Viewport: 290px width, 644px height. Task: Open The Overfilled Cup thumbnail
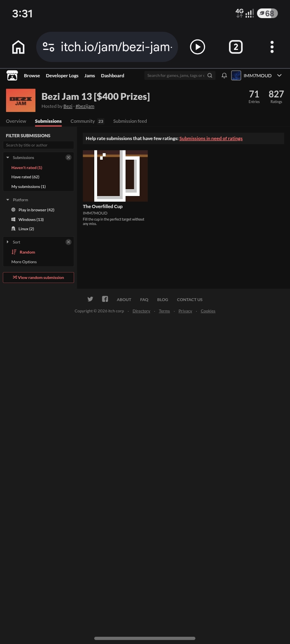[x=115, y=176]
